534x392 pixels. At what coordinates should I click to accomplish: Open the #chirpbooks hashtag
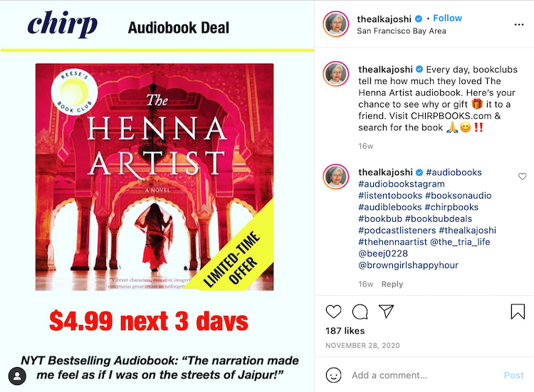(x=451, y=207)
